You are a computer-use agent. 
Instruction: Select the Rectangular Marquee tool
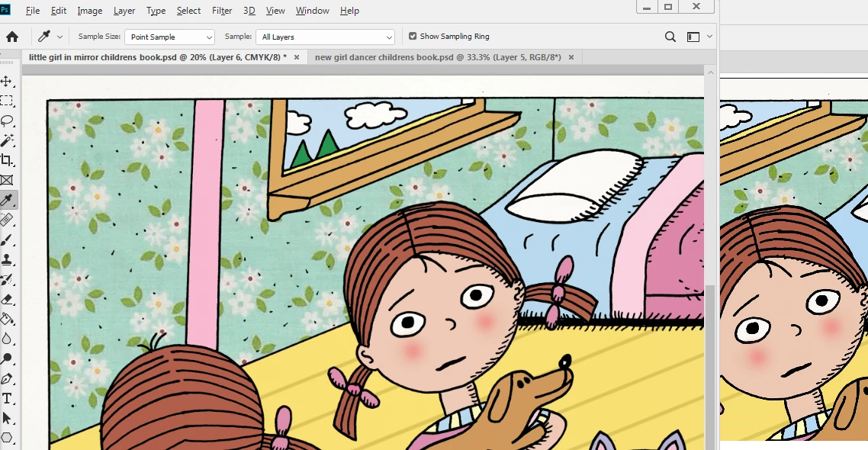click(7, 101)
